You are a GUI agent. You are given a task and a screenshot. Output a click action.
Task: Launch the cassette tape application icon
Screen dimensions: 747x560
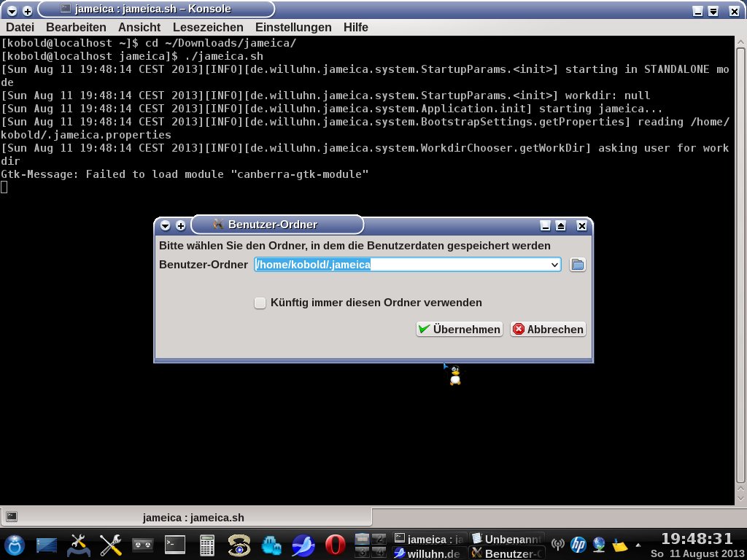[142, 545]
